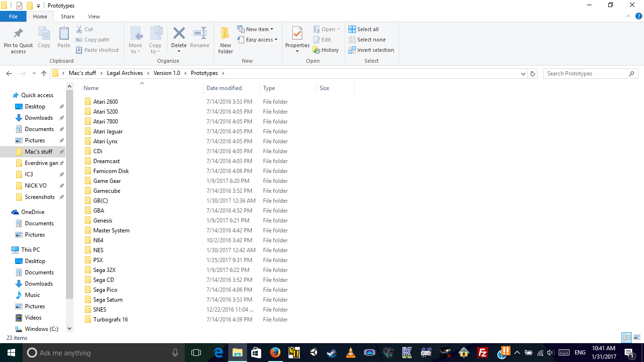
Task: Open Quick Access Toolbar customize dropdown
Action: click(x=39, y=6)
